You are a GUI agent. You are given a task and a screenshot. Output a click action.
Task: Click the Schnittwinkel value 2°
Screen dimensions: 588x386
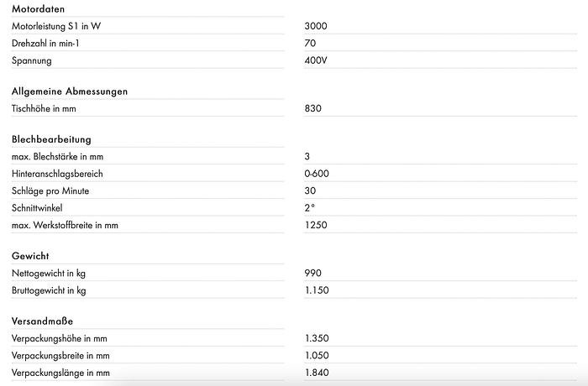tap(310, 207)
